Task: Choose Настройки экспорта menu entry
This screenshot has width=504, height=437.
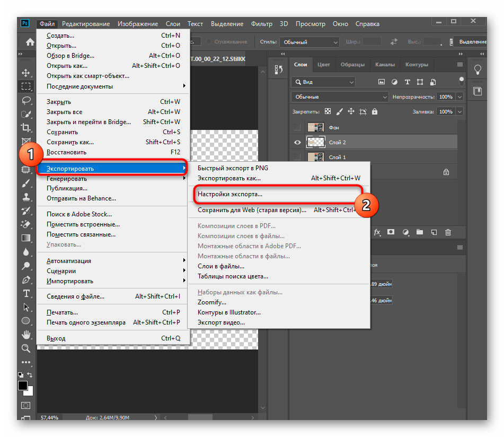Action: [278, 194]
